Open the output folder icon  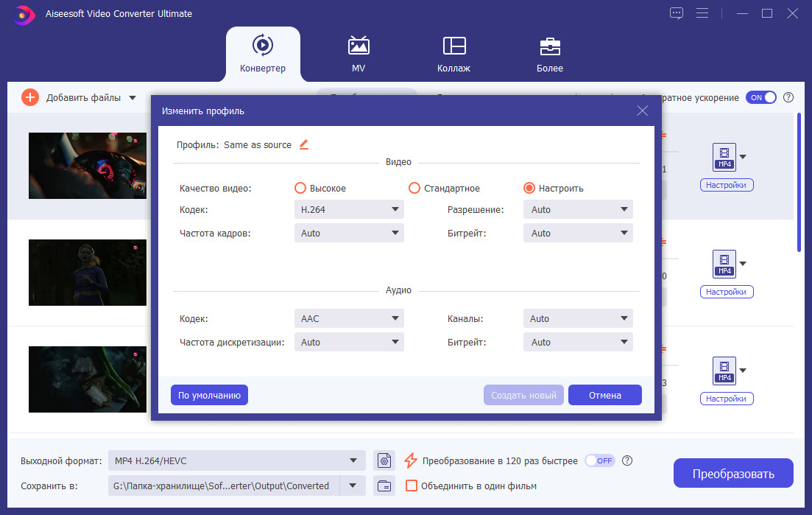tap(384, 486)
